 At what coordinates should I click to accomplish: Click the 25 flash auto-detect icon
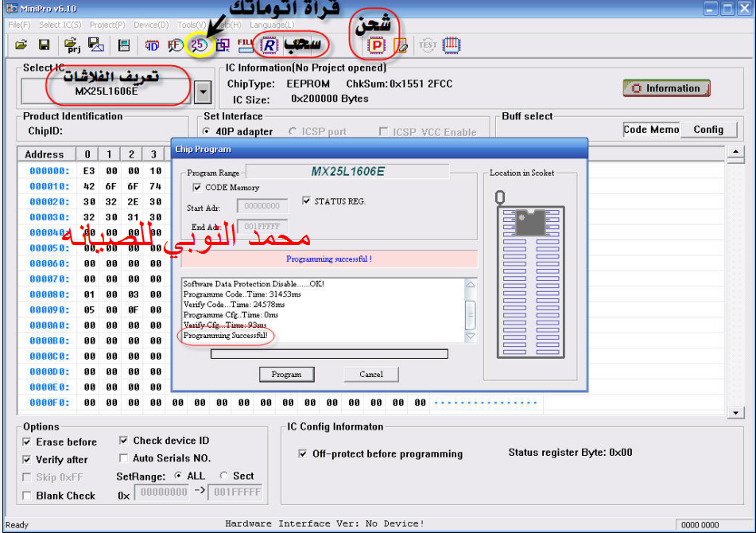pyautogui.click(x=199, y=45)
